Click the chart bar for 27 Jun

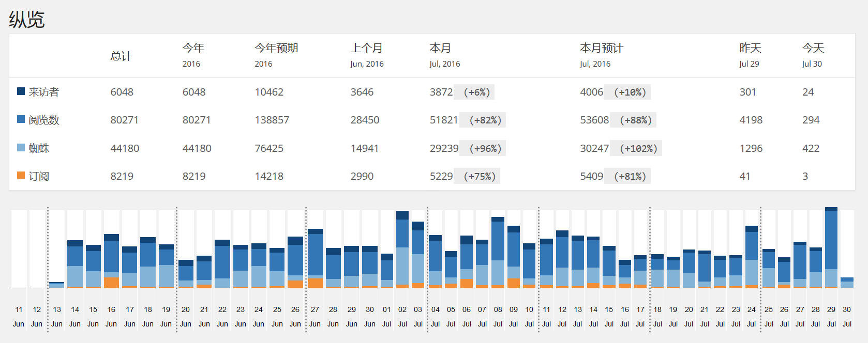click(315, 258)
